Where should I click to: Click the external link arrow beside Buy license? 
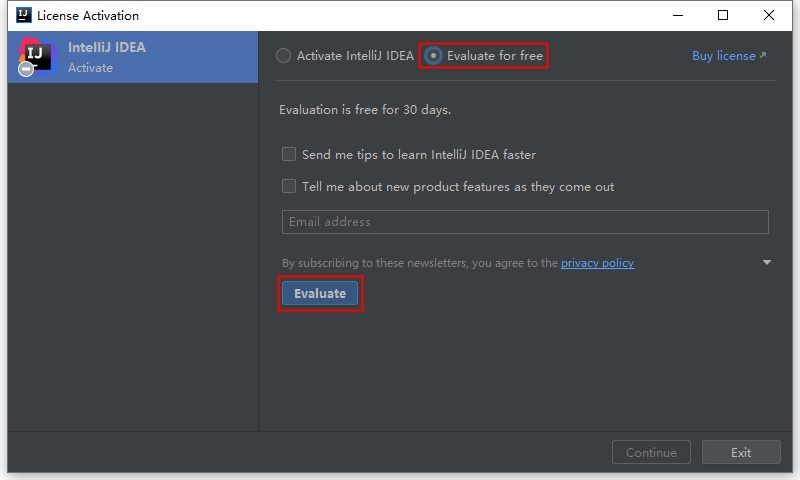pyautogui.click(x=763, y=56)
